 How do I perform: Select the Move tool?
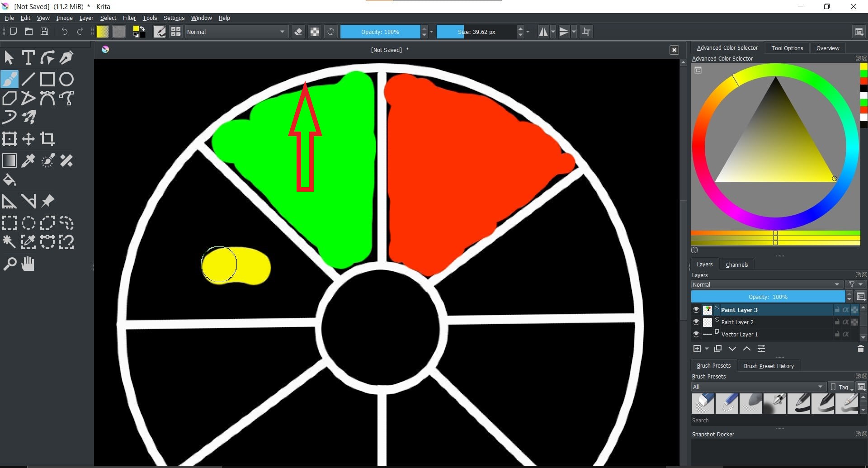(28, 139)
